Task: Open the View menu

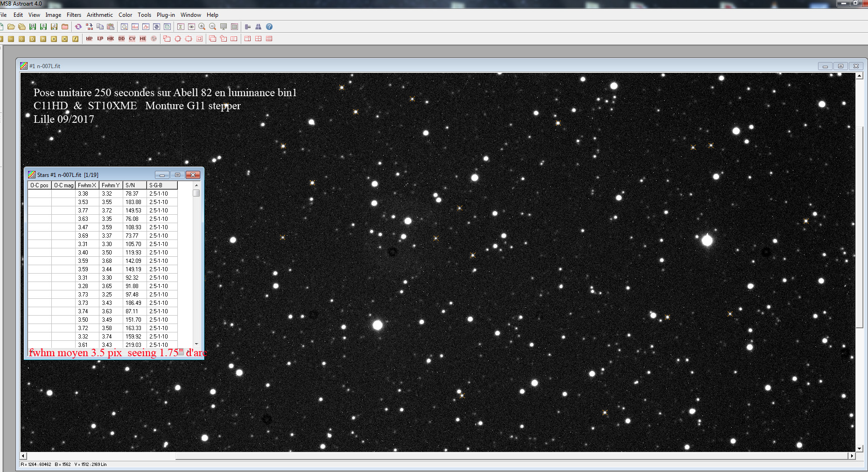Action: (34, 15)
